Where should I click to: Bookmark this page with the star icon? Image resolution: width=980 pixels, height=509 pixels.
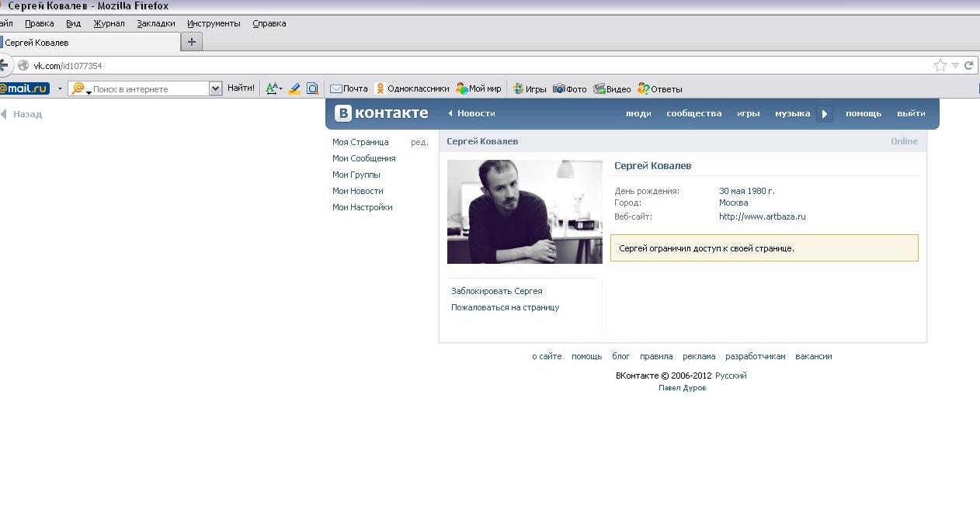[940, 66]
